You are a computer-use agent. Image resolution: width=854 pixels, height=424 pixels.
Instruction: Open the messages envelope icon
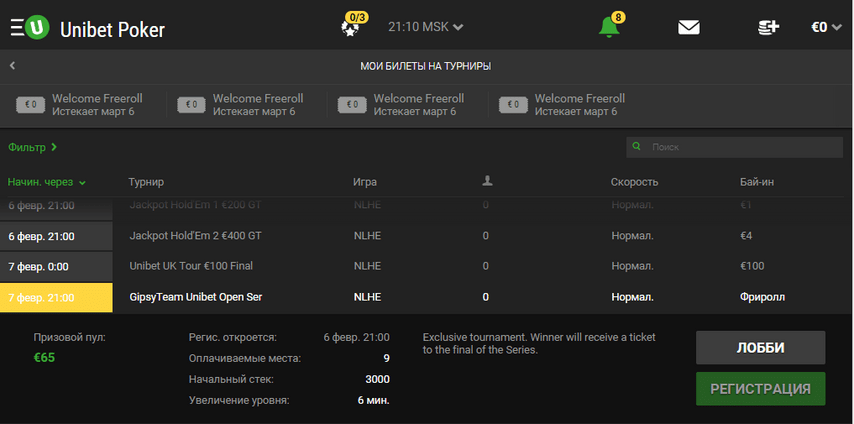[688, 27]
